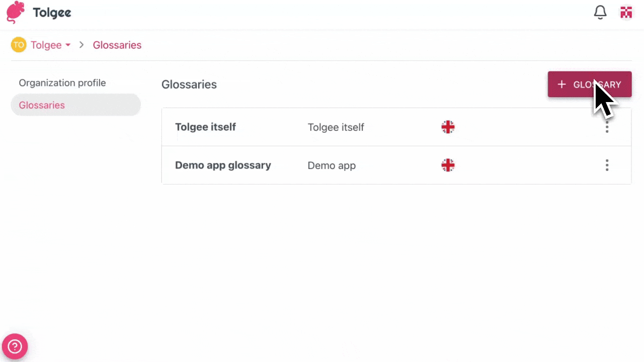644x362 pixels.
Task: Click the GLOSSARY creation button
Action: 589,84
